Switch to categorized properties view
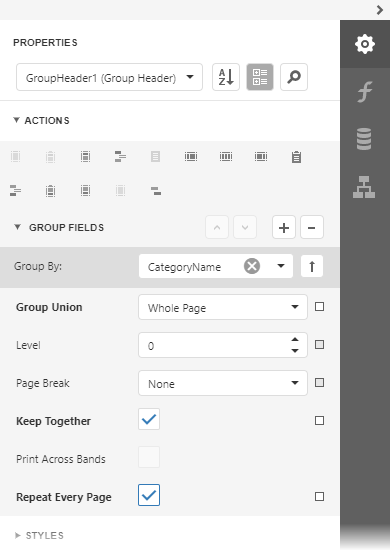The height and width of the screenshot is (551, 390). (x=260, y=77)
